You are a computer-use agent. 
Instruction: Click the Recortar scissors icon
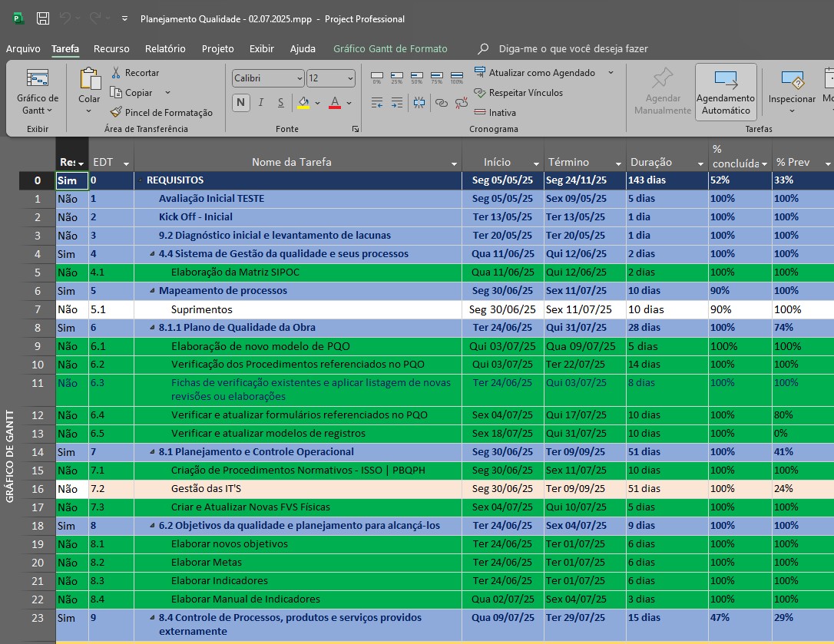click(x=115, y=73)
